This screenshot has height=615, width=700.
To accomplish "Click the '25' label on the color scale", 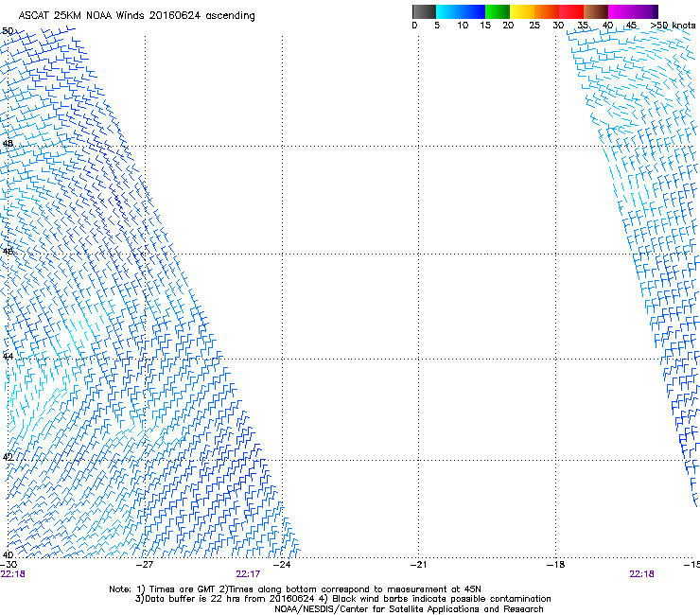I will (x=534, y=26).
